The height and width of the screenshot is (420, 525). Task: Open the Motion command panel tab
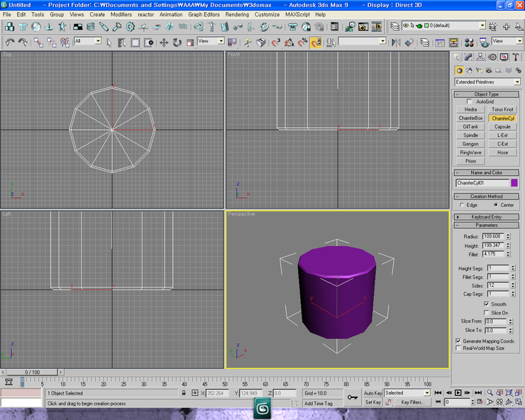492,57
